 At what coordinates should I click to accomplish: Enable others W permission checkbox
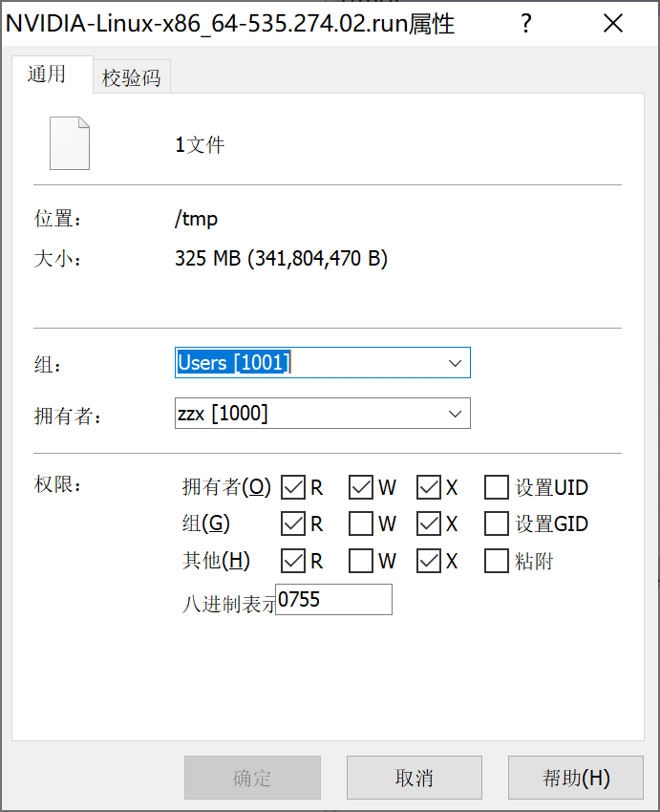point(361,561)
